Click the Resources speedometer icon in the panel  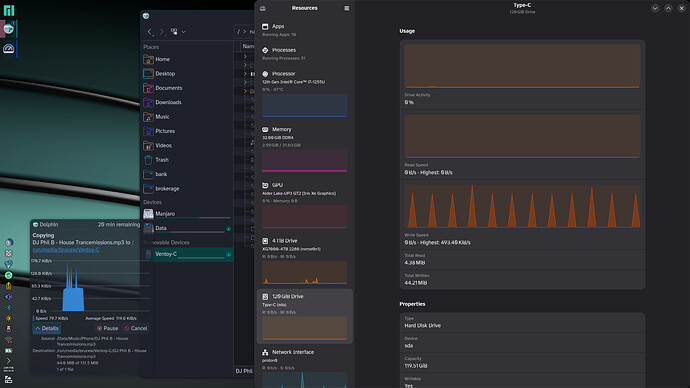(9, 48)
